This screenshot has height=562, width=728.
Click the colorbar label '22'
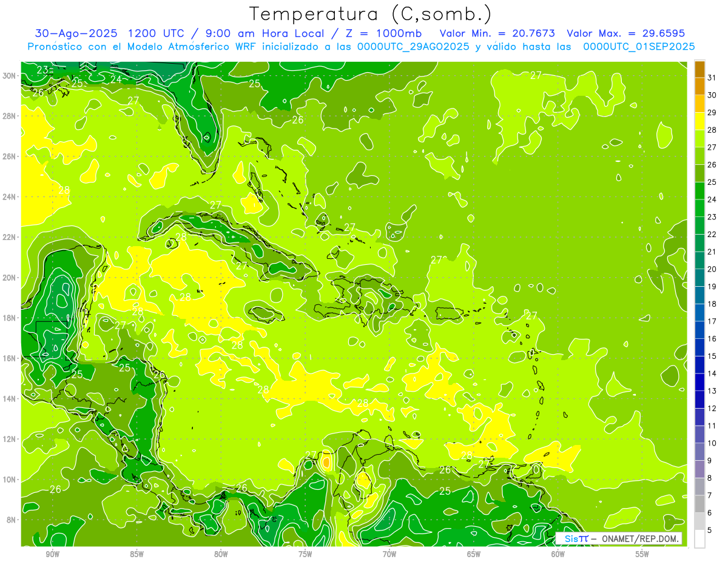[712, 234]
